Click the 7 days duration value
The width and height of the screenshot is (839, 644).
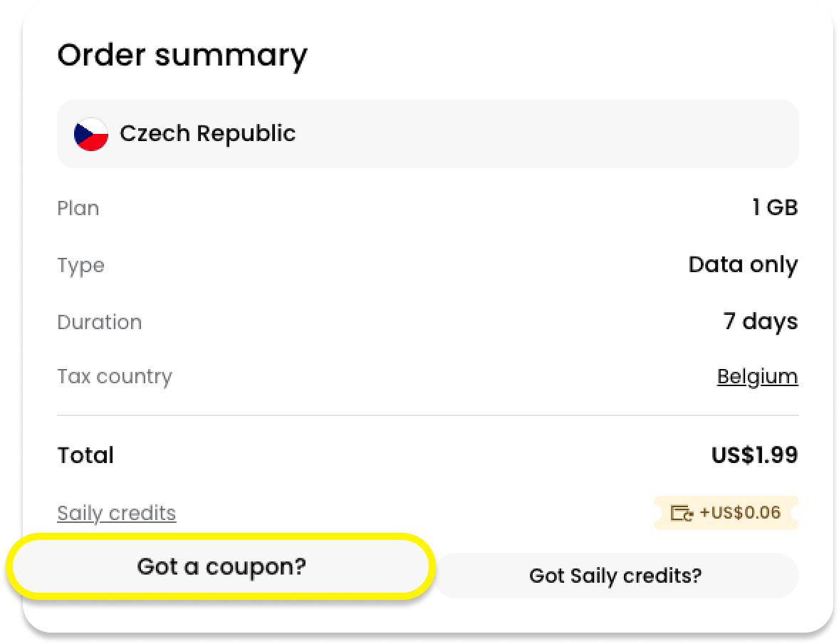click(x=760, y=321)
